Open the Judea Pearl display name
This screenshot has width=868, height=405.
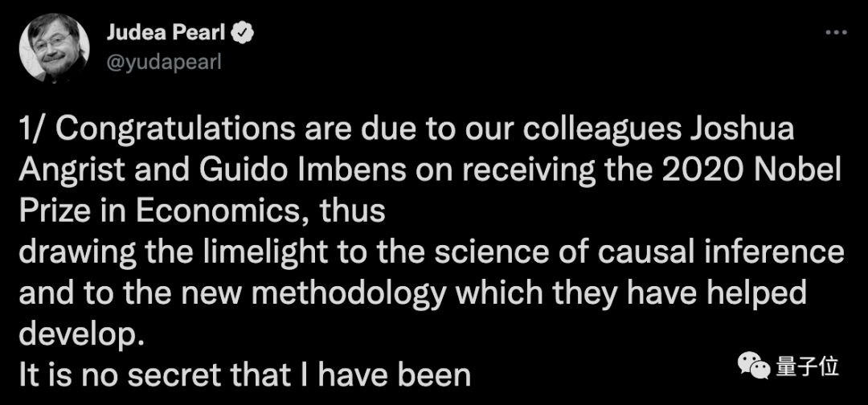click(x=165, y=33)
